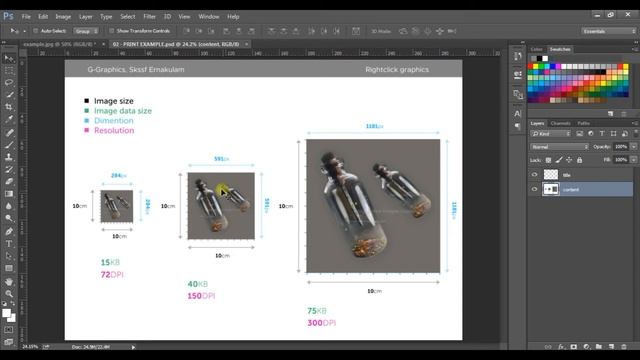The height and width of the screenshot is (360, 640).
Task: Select the Move tool
Action: click(x=9, y=59)
